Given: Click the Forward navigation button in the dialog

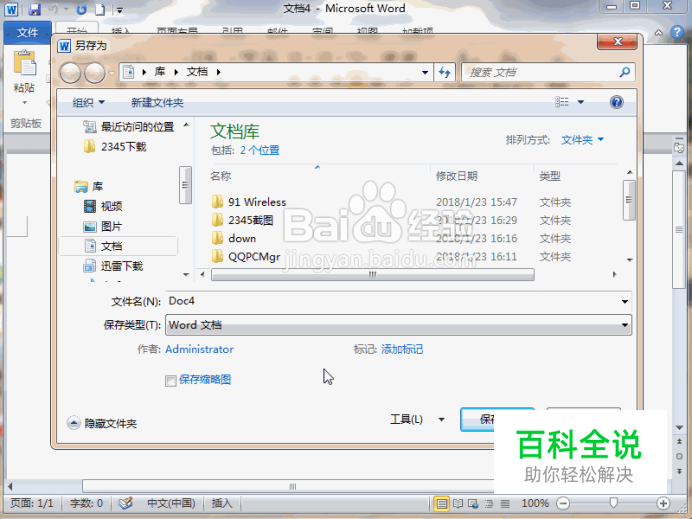Looking at the screenshot, I should point(94,73).
